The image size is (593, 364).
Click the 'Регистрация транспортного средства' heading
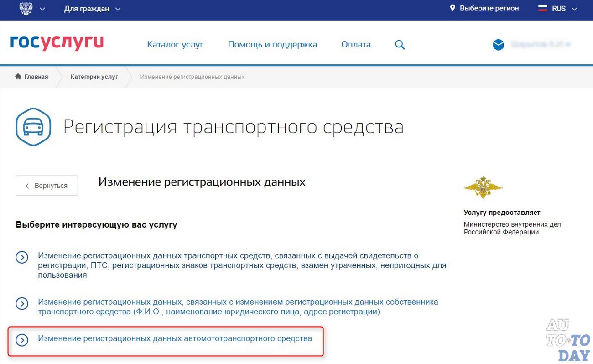tap(233, 127)
